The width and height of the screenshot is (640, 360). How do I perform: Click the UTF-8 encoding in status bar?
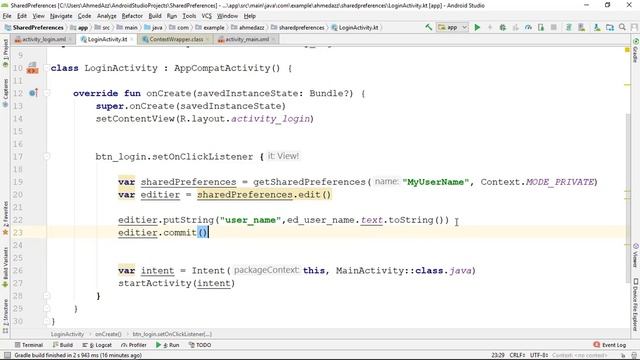(539, 356)
